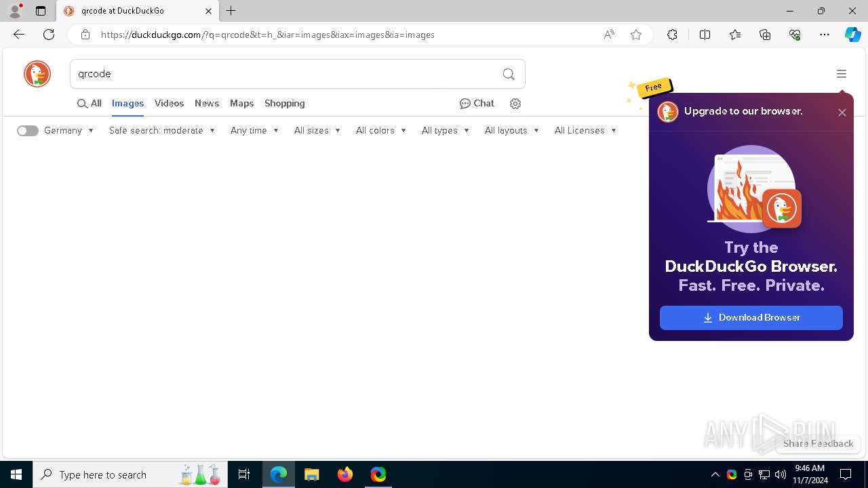Screen dimensions: 868x488
Task: Switch to the Videos tab
Action: coord(169,104)
